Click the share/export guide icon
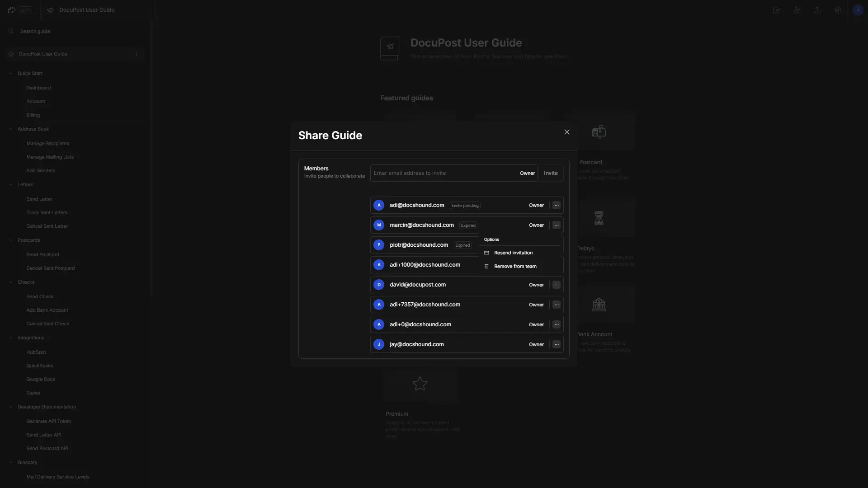This screenshot has width=868, height=488. point(817,10)
